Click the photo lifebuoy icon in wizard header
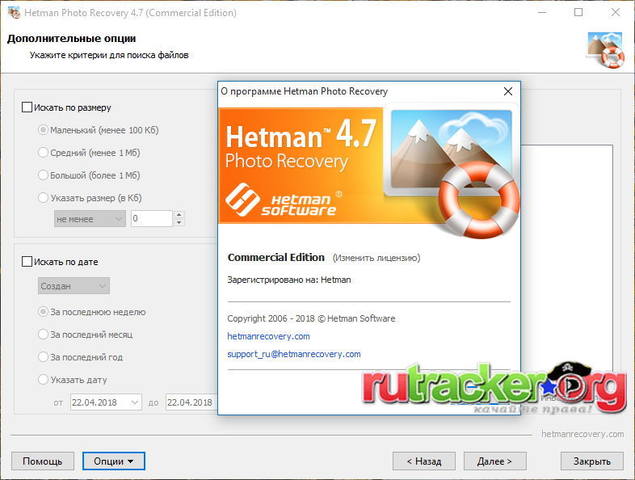The height and width of the screenshot is (480, 635). click(x=604, y=48)
